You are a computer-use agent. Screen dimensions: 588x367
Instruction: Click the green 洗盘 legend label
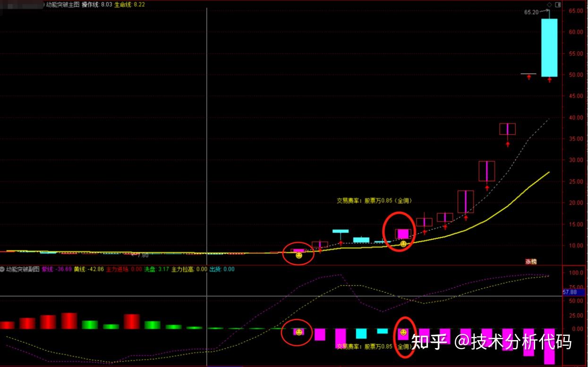[150, 269]
